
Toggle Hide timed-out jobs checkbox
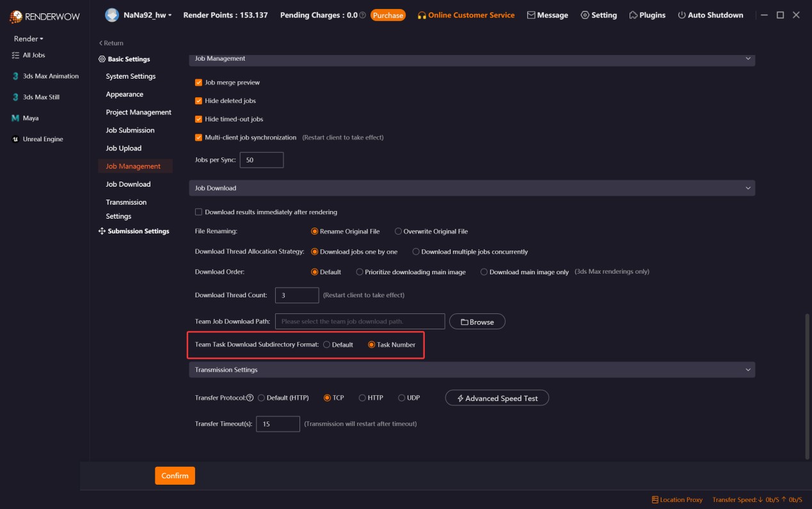198,119
